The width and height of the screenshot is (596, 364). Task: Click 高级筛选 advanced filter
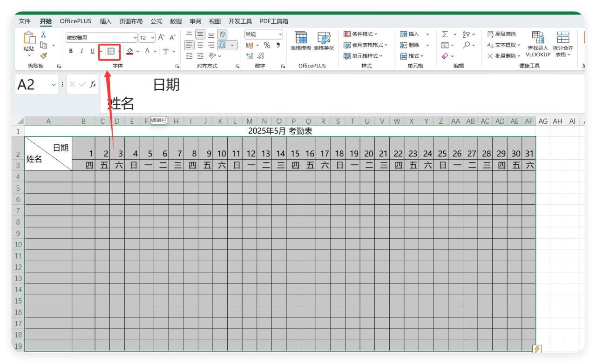[x=501, y=34]
